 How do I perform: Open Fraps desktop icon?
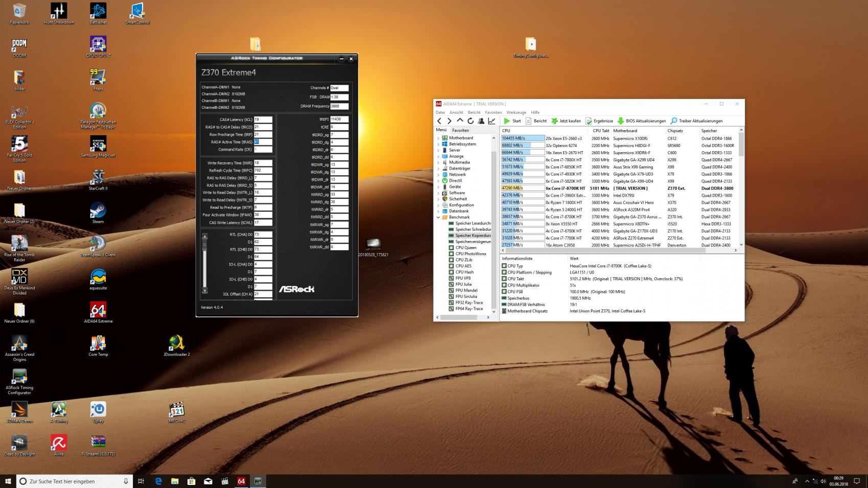pos(98,80)
